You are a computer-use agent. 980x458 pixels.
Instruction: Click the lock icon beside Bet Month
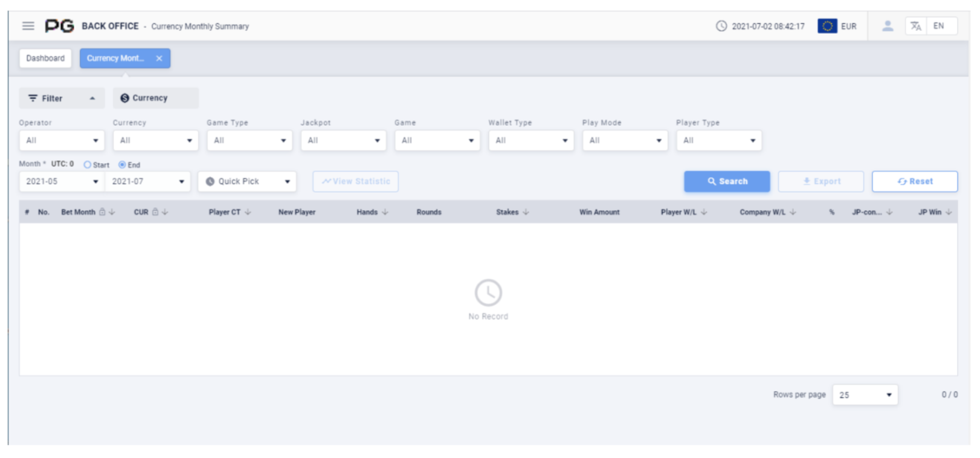click(102, 212)
